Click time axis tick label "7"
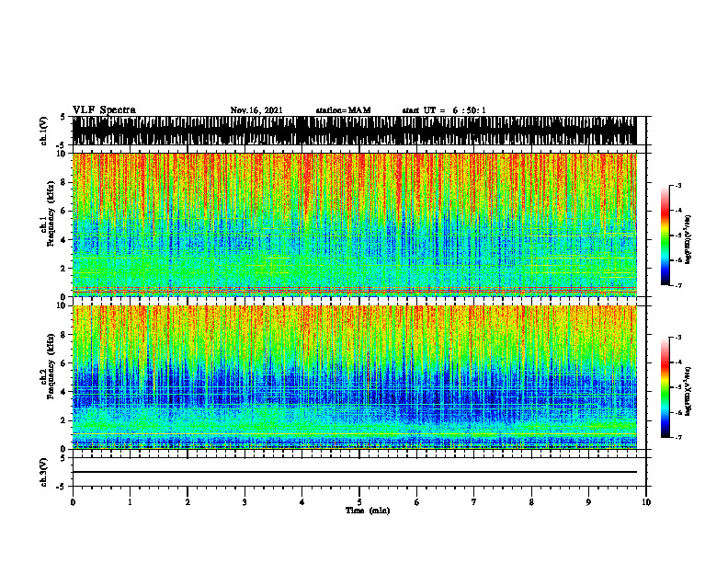The height and width of the screenshot is (563, 728). click(x=474, y=502)
